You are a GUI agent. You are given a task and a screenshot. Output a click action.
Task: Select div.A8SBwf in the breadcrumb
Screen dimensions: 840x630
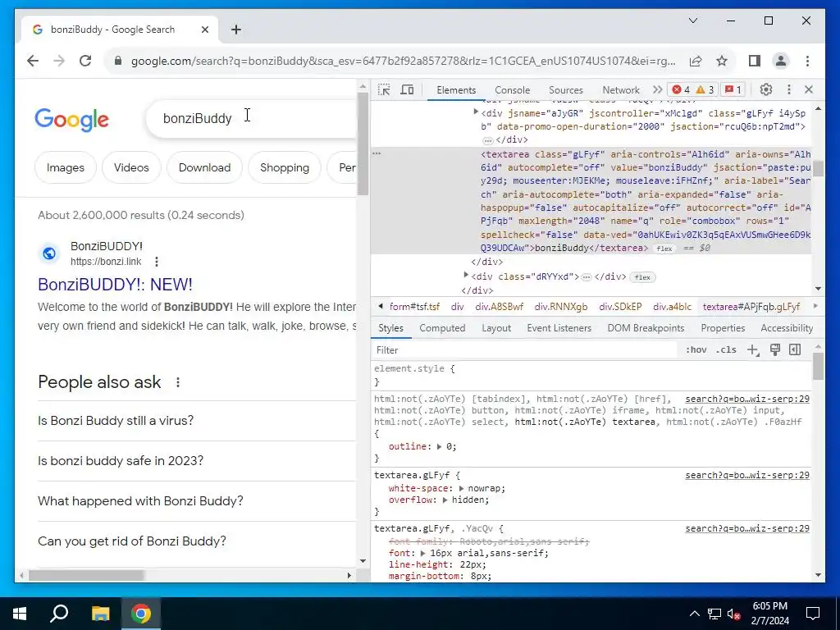point(500,307)
